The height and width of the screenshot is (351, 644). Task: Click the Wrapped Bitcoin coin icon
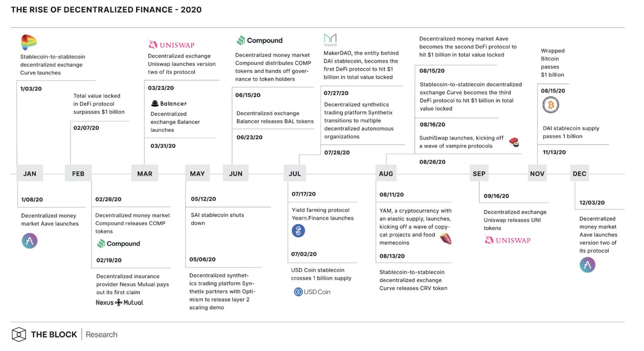[x=550, y=105]
